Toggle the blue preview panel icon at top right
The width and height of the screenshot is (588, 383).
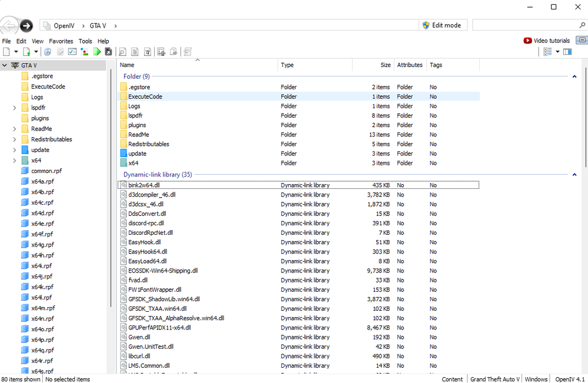coord(566,51)
